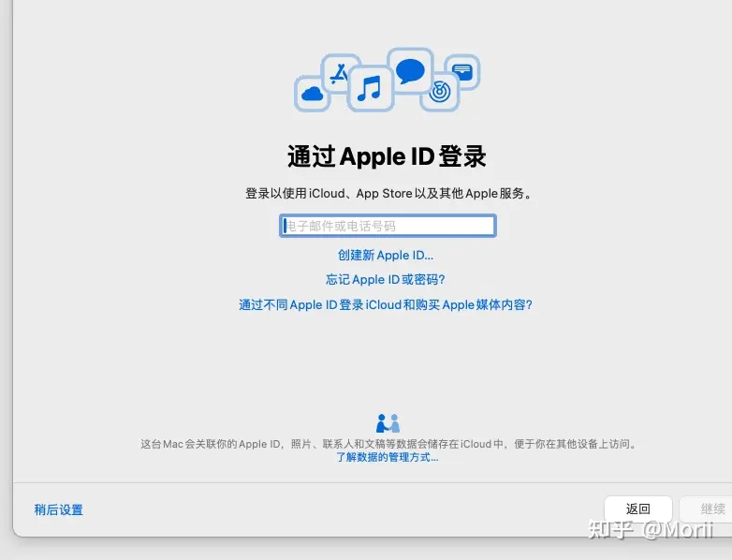The width and height of the screenshot is (732, 560).
Task: Open the 创建新 Apple ID link
Action: point(385,255)
